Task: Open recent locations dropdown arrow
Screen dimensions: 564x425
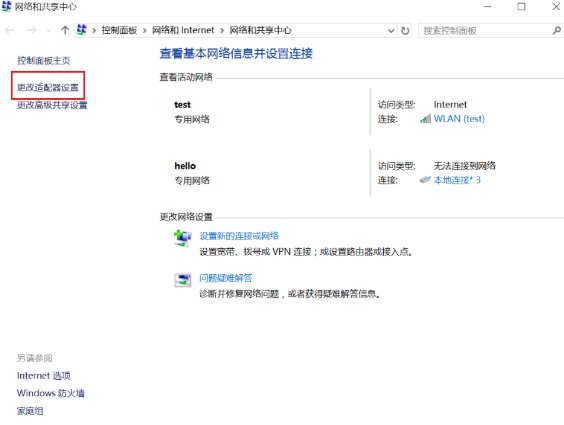Action: click(x=49, y=31)
